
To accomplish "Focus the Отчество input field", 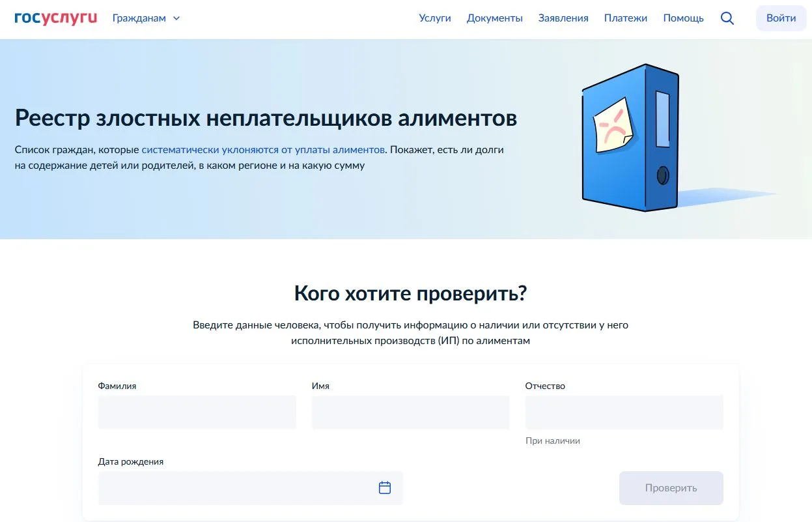I will click(624, 413).
